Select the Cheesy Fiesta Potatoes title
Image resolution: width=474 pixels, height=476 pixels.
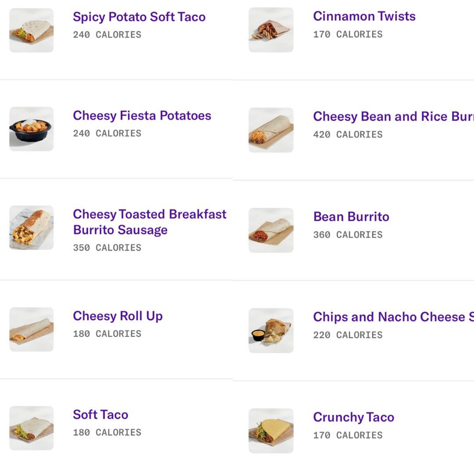[142, 116]
